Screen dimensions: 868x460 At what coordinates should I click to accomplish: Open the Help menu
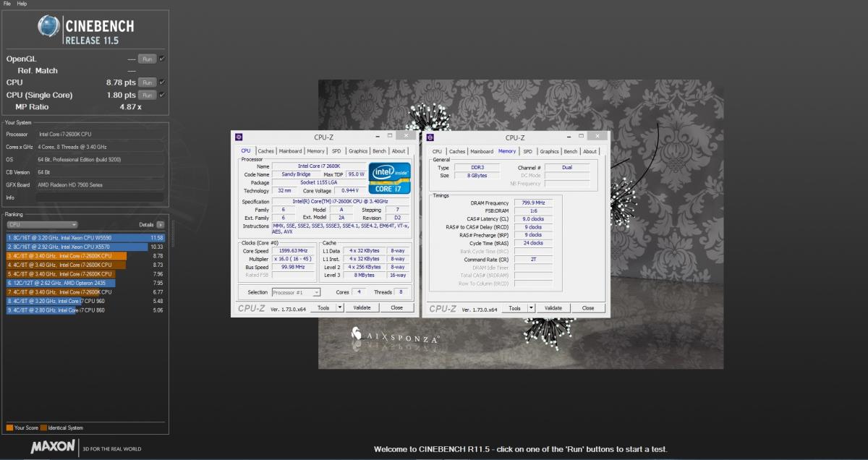coord(22,4)
